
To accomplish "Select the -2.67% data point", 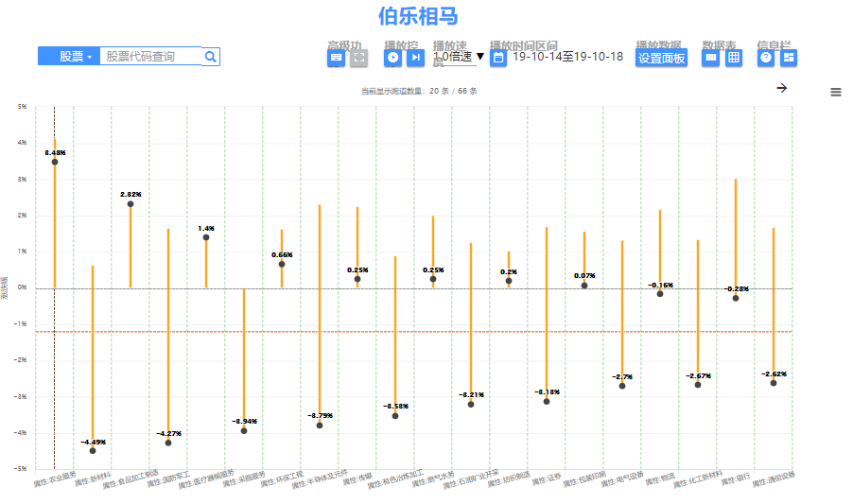I will pyautogui.click(x=698, y=385).
